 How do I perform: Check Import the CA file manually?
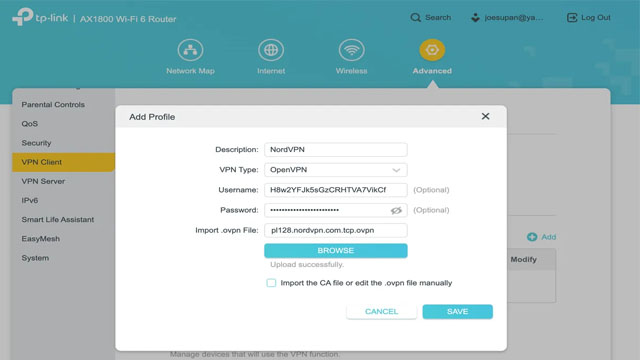[271, 283]
